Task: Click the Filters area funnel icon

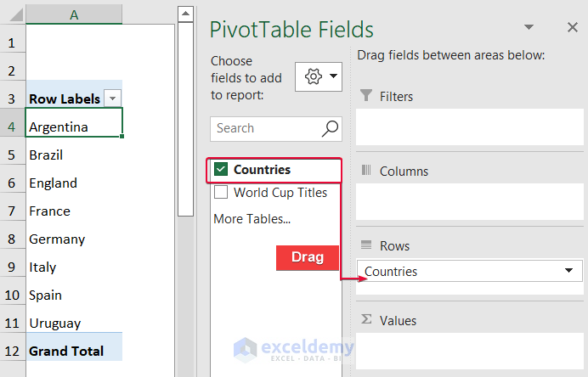Action: click(x=367, y=96)
